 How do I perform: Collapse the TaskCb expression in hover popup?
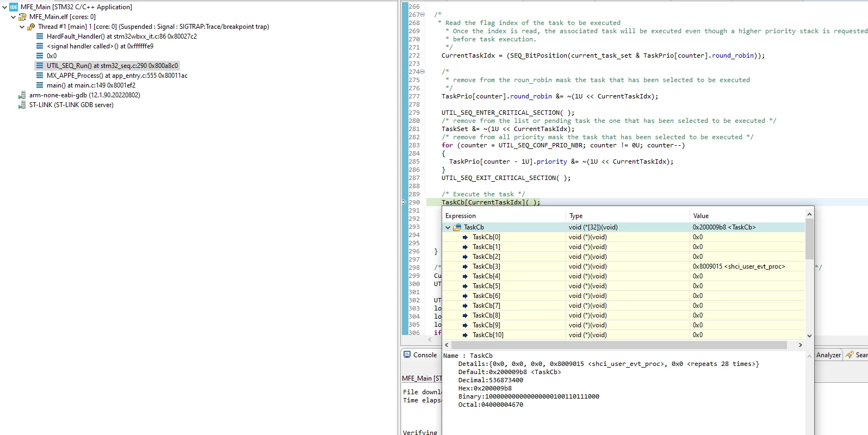click(x=448, y=227)
